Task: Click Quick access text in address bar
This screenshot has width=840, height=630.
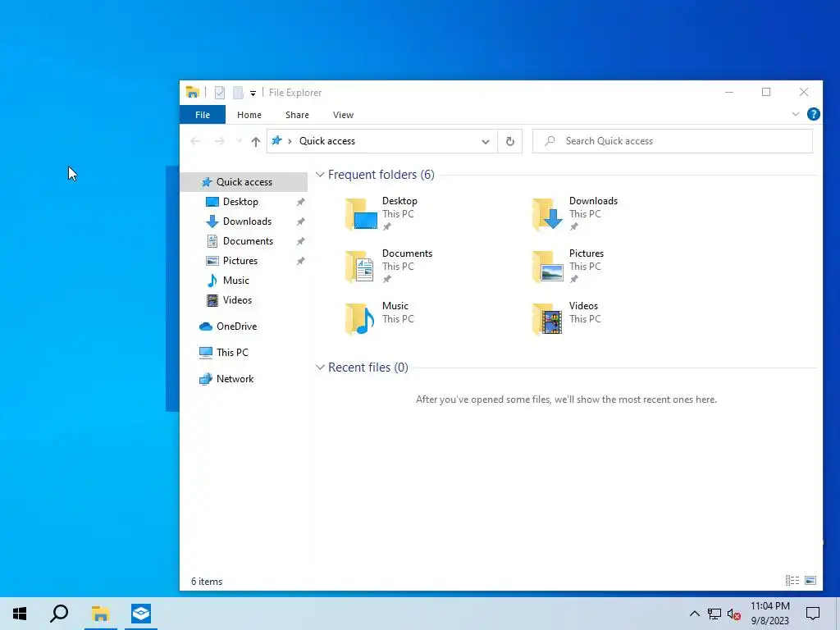Action: [x=326, y=141]
